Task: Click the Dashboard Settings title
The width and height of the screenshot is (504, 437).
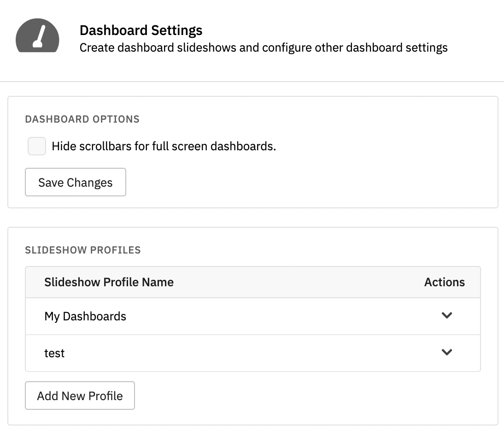Action: pyautogui.click(x=141, y=30)
